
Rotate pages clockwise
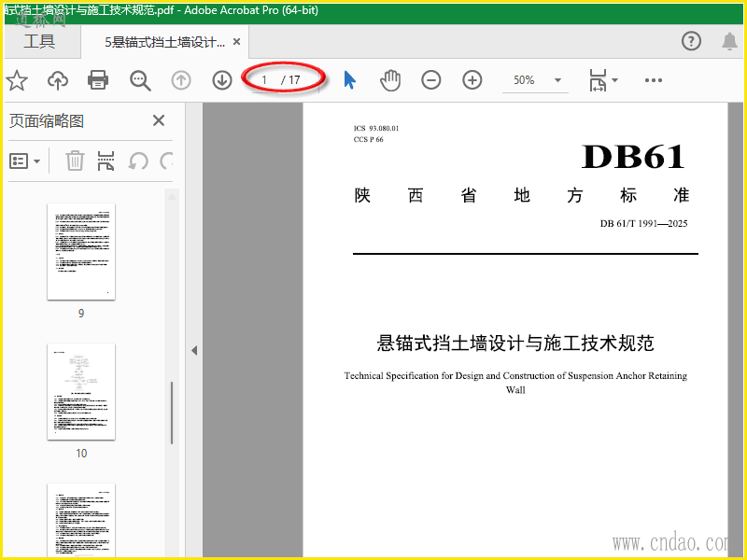(166, 161)
